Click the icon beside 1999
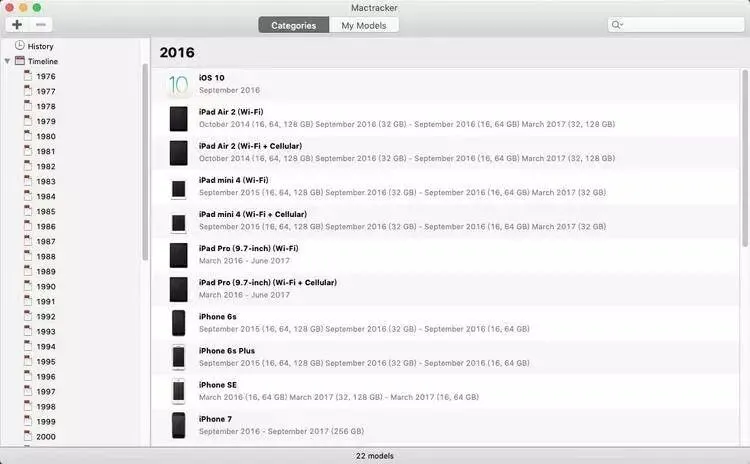The height and width of the screenshot is (464, 750). pos(28,421)
